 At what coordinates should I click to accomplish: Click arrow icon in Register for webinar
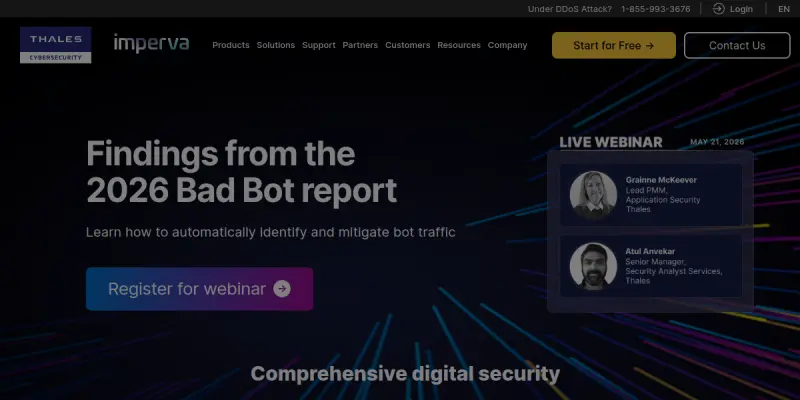click(x=282, y=289)
